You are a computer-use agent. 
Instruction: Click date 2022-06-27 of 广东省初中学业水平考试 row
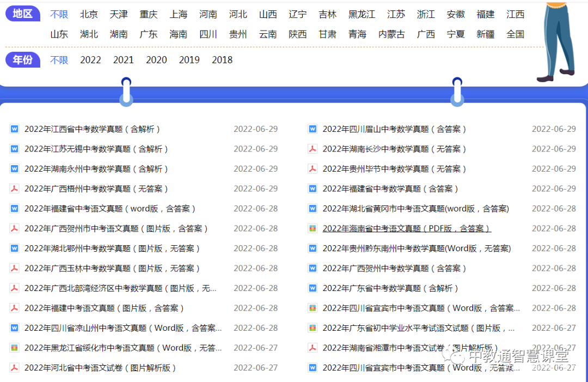pos(554,328)
